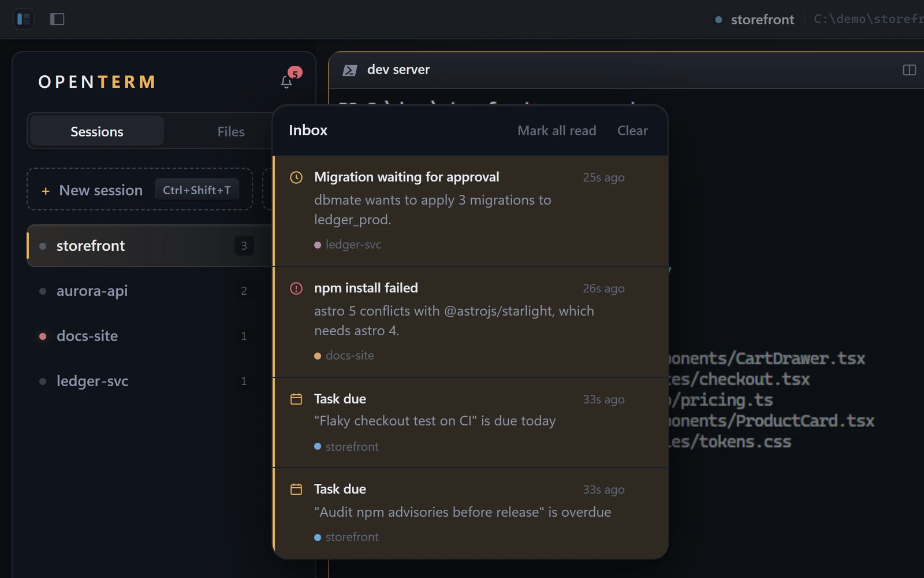Click docs-site tag on npm install notification
The width and height of the screenshot is (924, 578).
pos(344,355)
